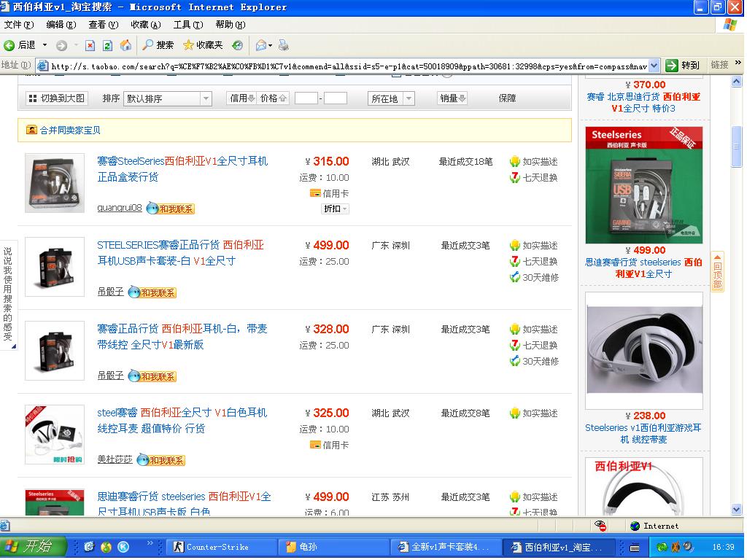This screenshot has width=747, height=560.
Task: Open Steelseries v1西伯利亚游戏耳机 sidebar link
Action: pos(643,433)
